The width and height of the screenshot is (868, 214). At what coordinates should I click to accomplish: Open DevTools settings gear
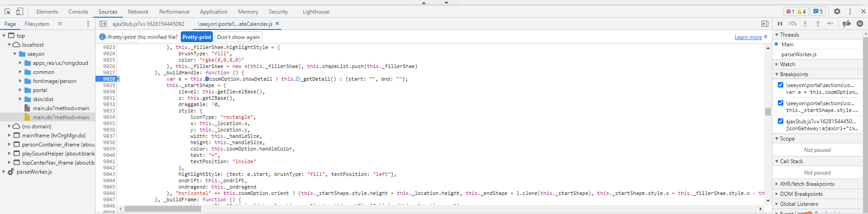[837, 11]
